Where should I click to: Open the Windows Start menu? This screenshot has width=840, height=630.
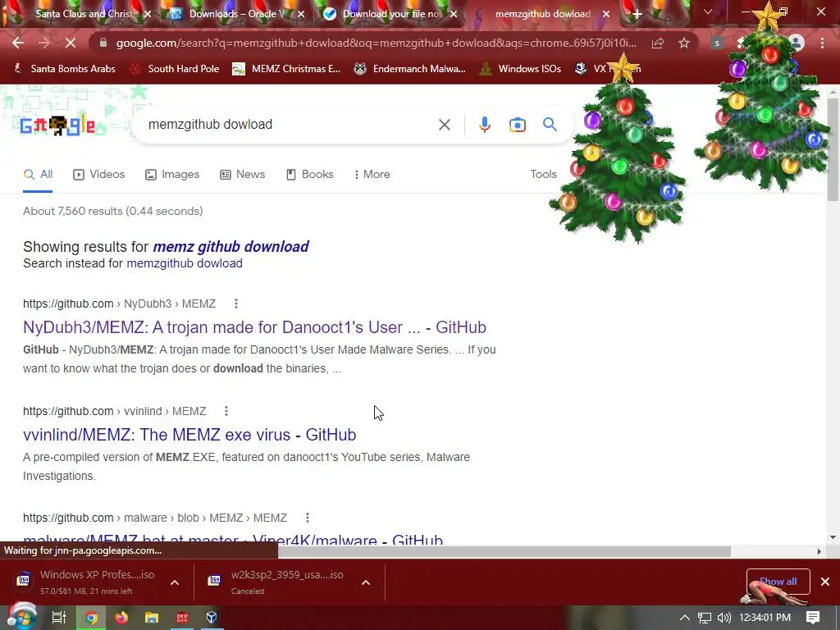point(21,617)
